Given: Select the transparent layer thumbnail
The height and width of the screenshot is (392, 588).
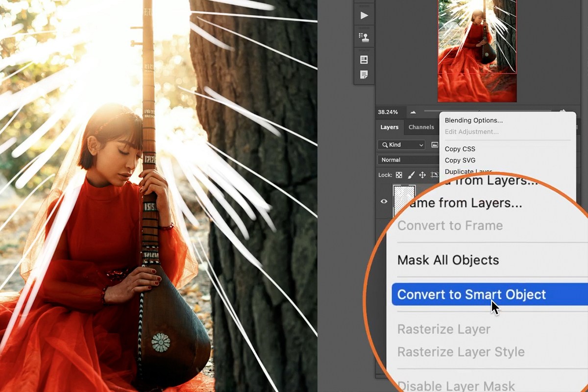Looking at the screenshot, I should [x=404, y=200].
